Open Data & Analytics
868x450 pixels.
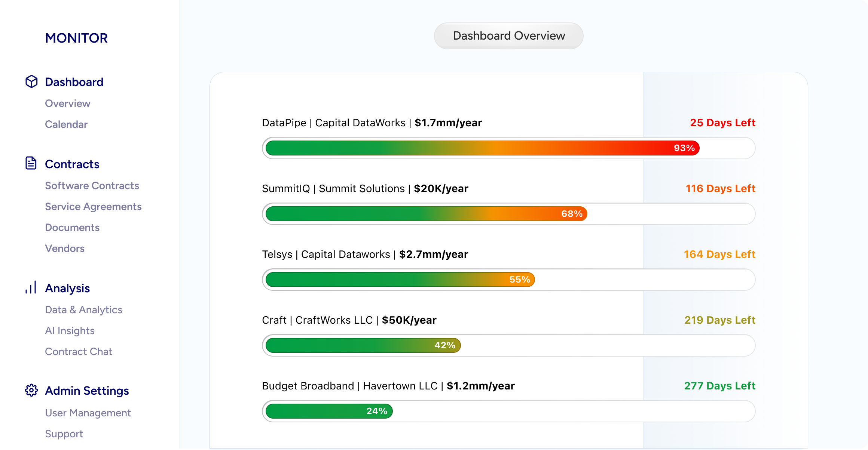click(84, 310)
